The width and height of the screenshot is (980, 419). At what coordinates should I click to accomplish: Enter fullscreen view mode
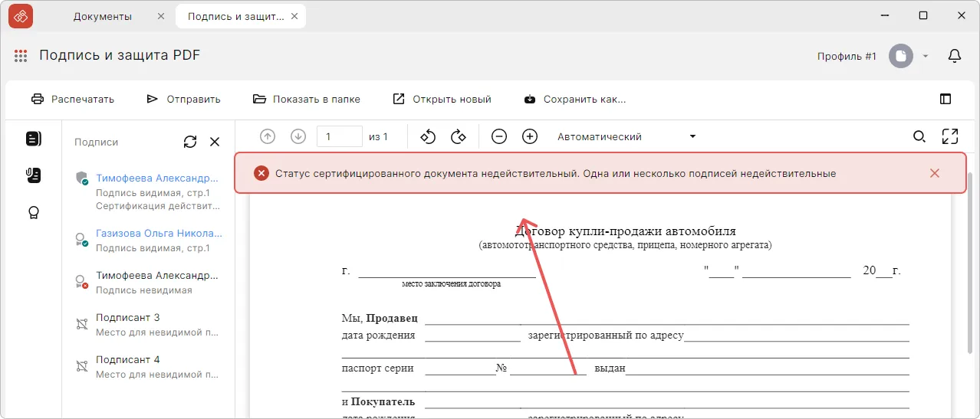tap(950, 136)
